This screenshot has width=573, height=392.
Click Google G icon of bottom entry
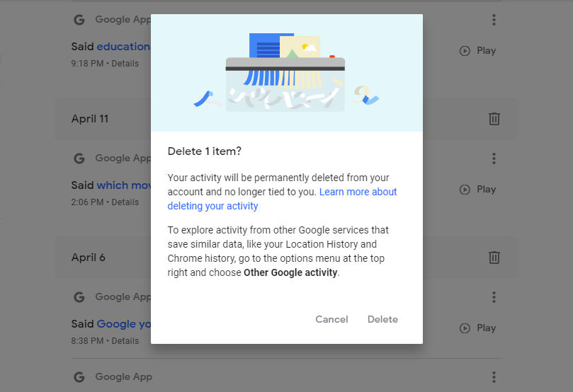pyautogui.click(x=79, y=377)
